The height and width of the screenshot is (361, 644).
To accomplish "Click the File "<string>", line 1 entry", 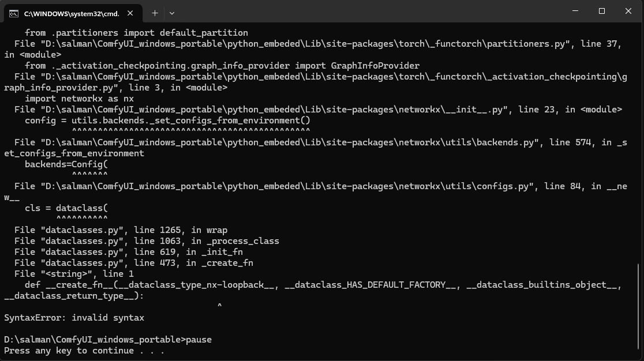I will [74, 274].
